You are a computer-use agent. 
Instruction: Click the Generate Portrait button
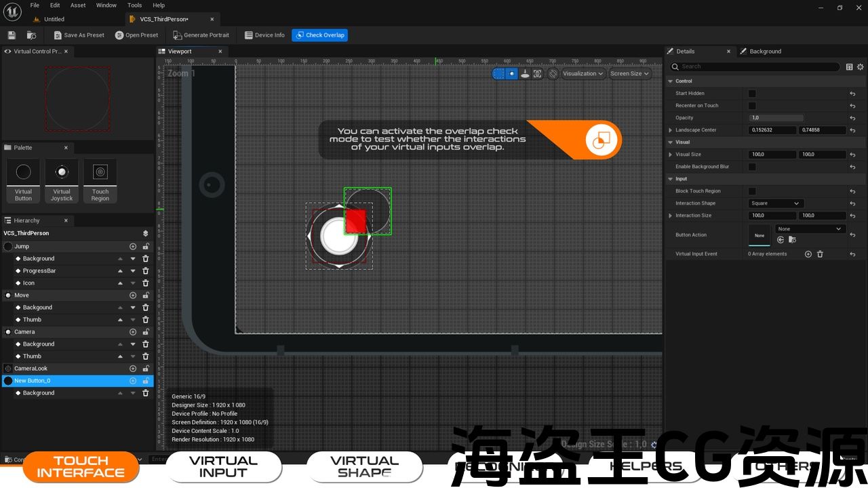(201, 35)
